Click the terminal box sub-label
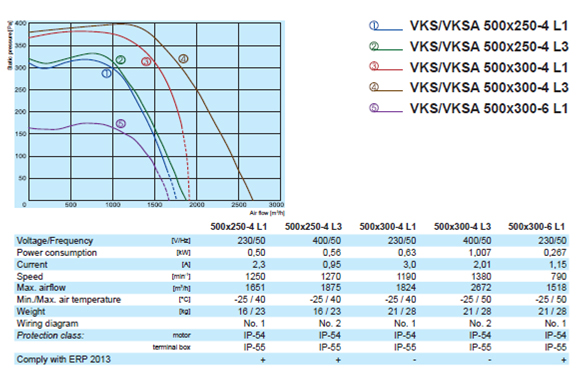The width and height of the screenshot is (584, 373). point(171,347)
